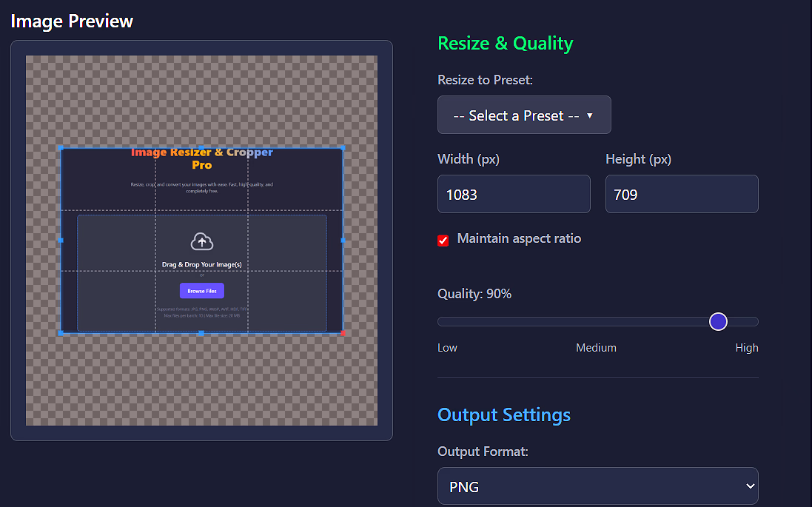Viewport: 812px width, 507px height.
Task: Click the High label under the quality slider
Action: pyautogui.click(x=747, y=347)
